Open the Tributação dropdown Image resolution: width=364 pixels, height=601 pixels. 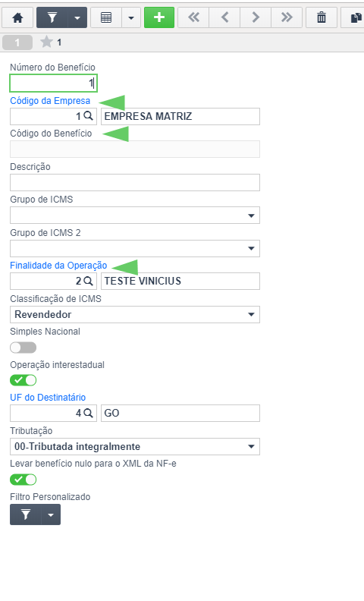135,446
